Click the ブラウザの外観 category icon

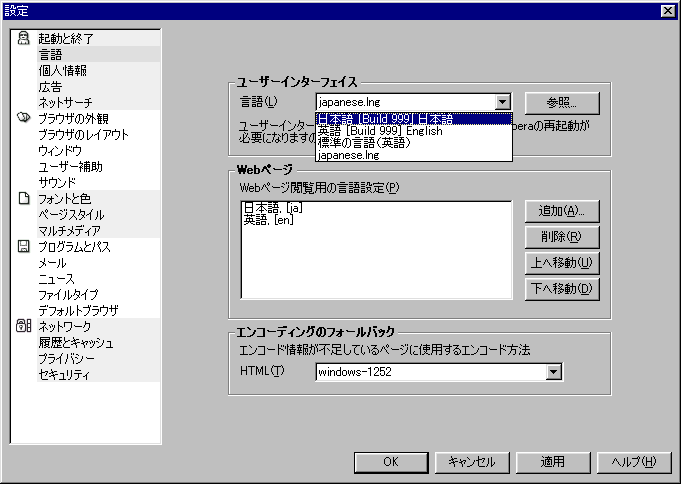24,118
